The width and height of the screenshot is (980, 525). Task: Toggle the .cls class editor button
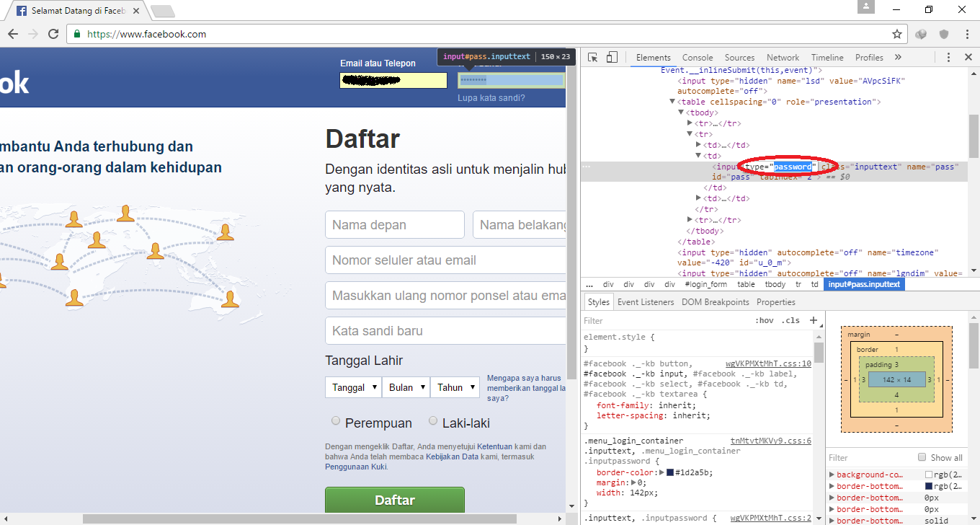click(791, 320)
